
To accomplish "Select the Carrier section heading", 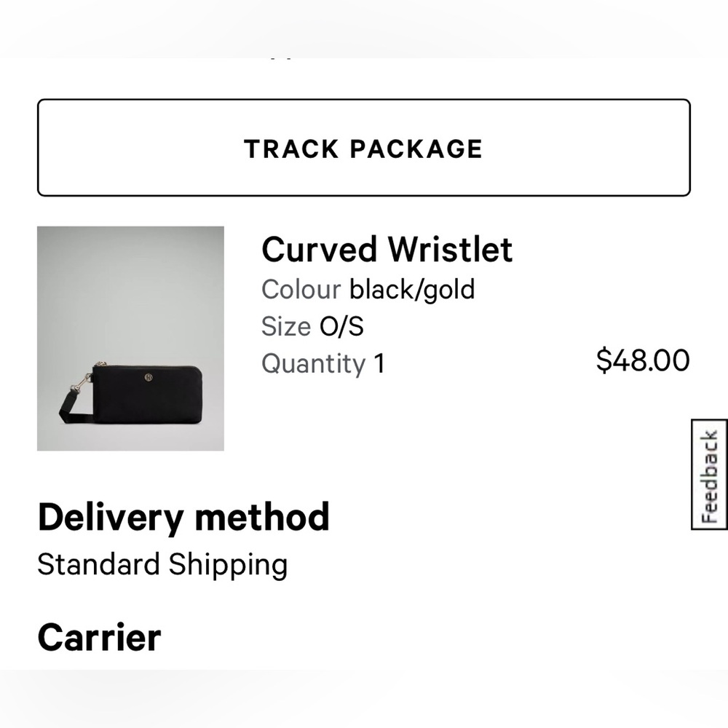I will pos(100,636).
